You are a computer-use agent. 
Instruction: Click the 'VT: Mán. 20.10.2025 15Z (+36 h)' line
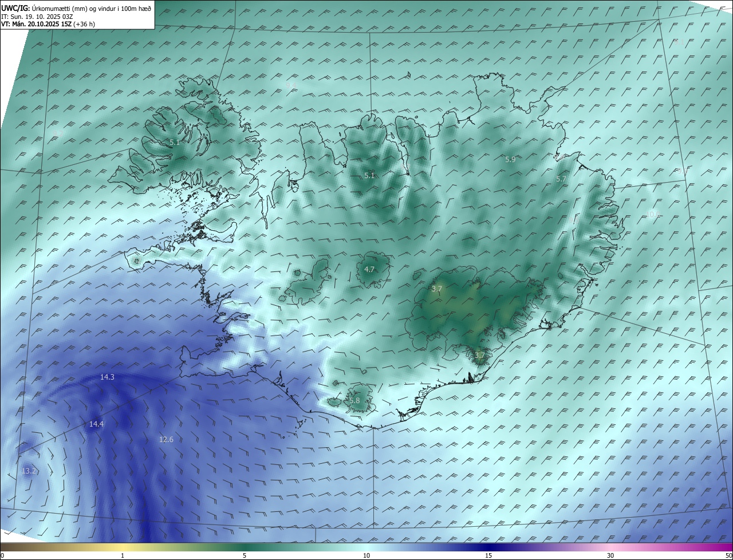click(49, 24)
